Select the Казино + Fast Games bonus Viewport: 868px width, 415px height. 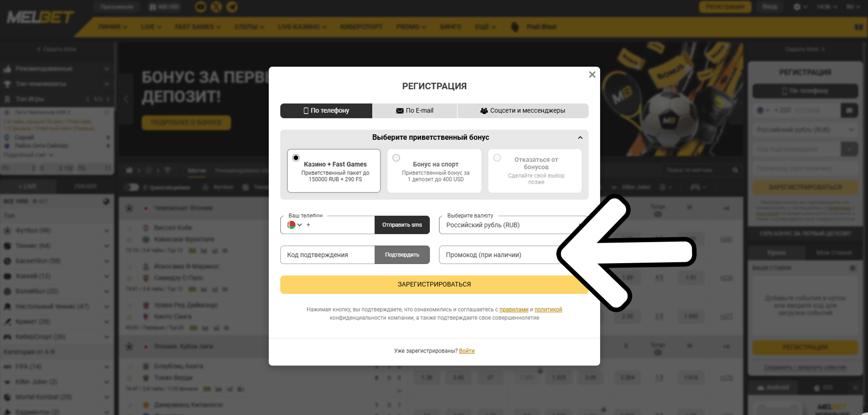click(x=334, y=171)
